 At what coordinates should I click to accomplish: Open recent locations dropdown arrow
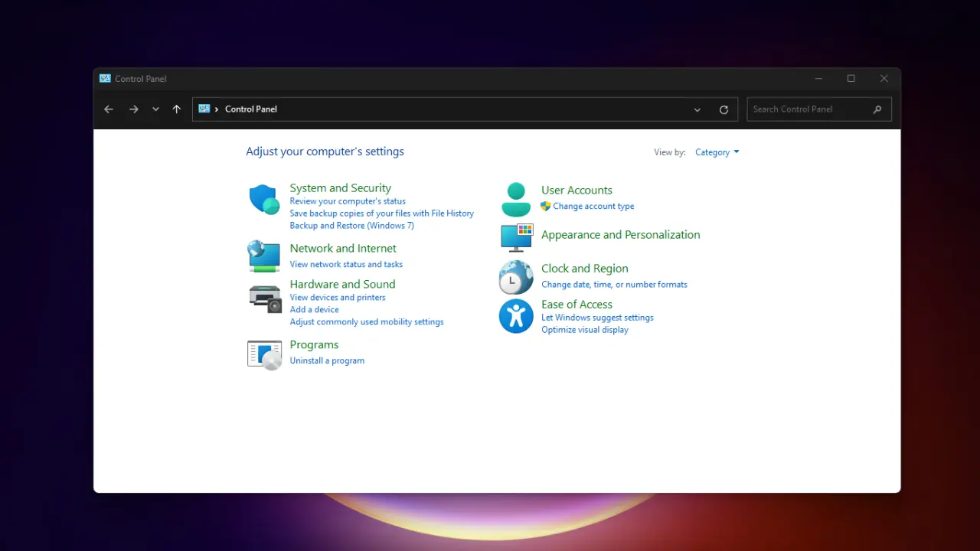155,109
